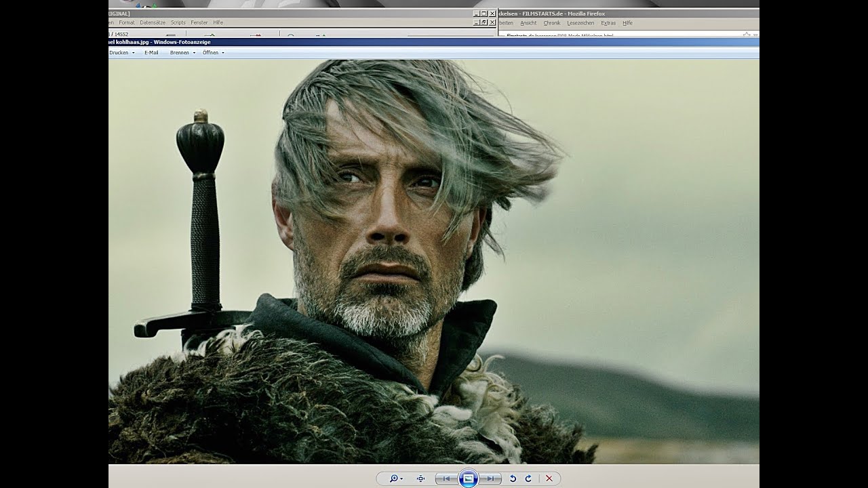Rotate the image counterclockwise
The width and height of the screenshot is (868, 488).
pyautogui.click(x=513, y=479)
